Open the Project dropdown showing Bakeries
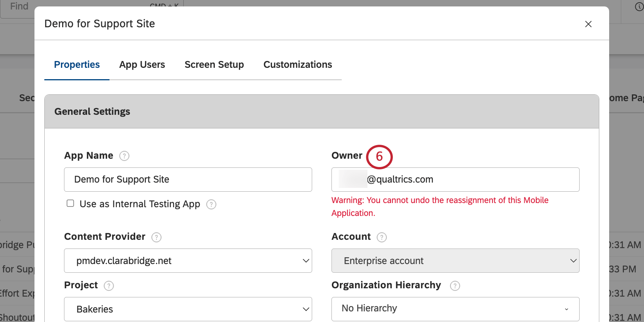Viewport: 644px width, 322px height. [188, 309]
